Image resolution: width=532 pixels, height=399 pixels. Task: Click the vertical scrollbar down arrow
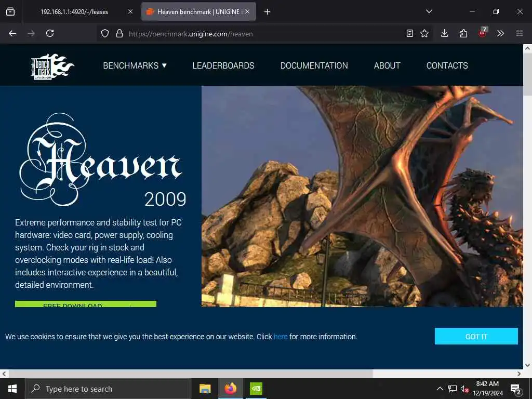coord(527,365)
